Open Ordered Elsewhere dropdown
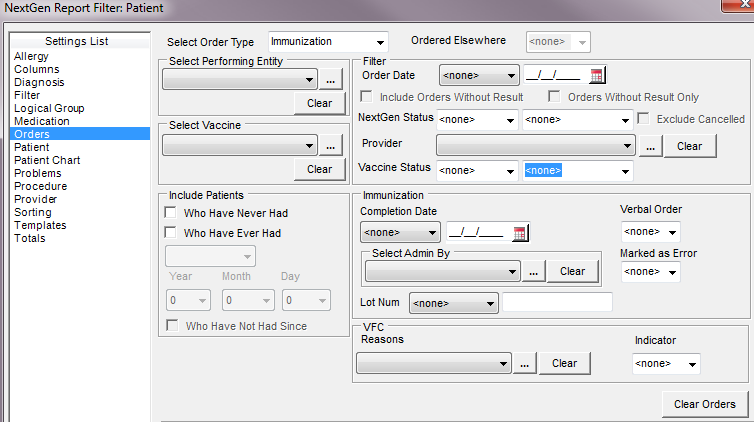This screenshot has height=422, width=754. (558, 42)
